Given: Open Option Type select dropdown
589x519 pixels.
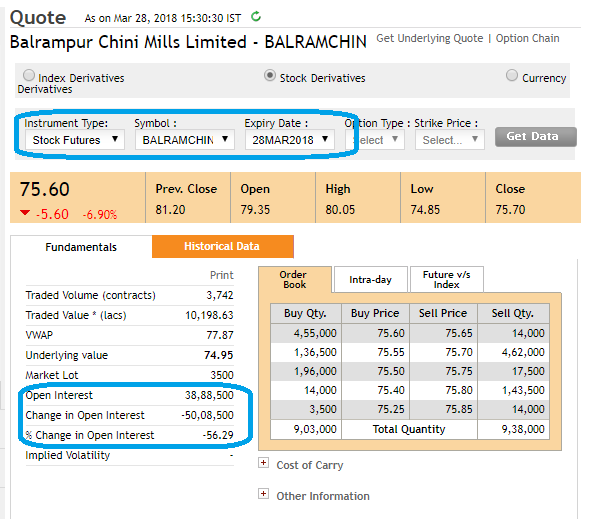Looking at the screenshot, I should tap(375, 140).
